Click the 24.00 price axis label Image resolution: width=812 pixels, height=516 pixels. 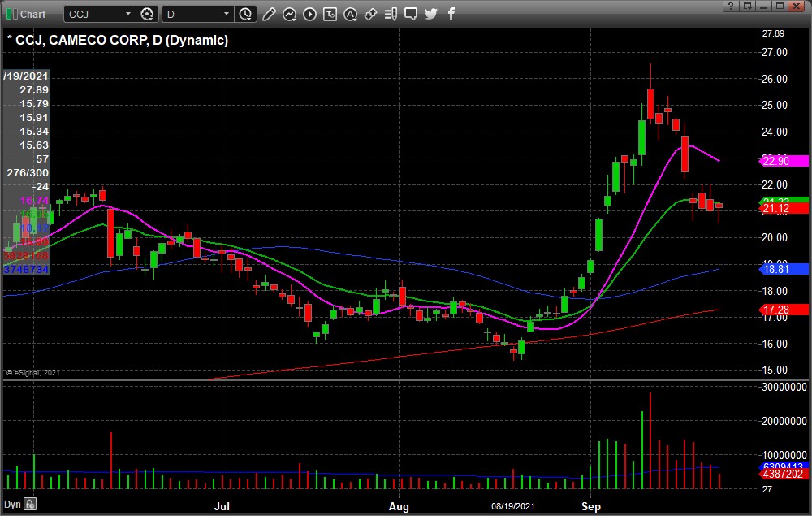click(x=774, y=132)
